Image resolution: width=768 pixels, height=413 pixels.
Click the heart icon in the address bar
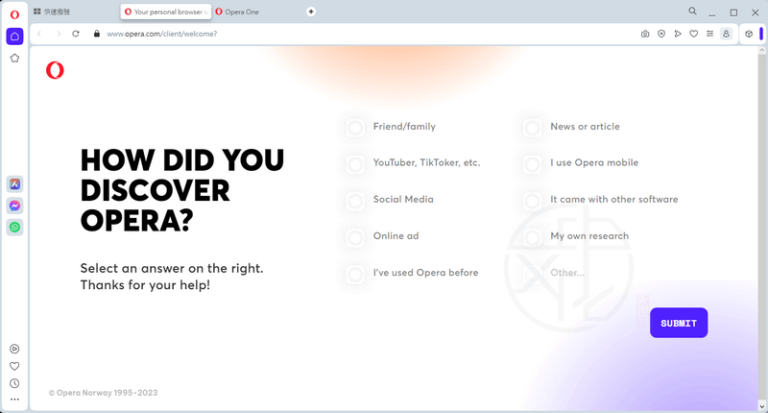(694, 33)
